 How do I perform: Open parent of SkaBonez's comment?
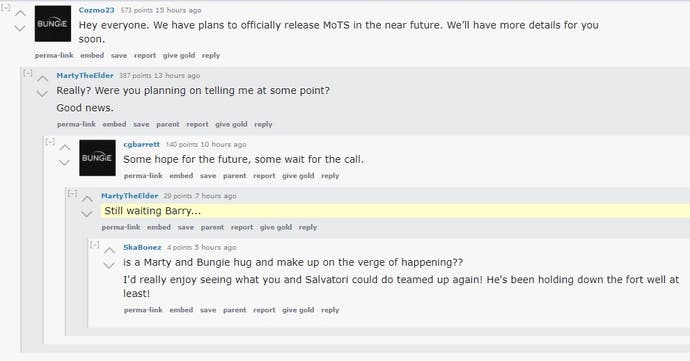click(235, 310)
